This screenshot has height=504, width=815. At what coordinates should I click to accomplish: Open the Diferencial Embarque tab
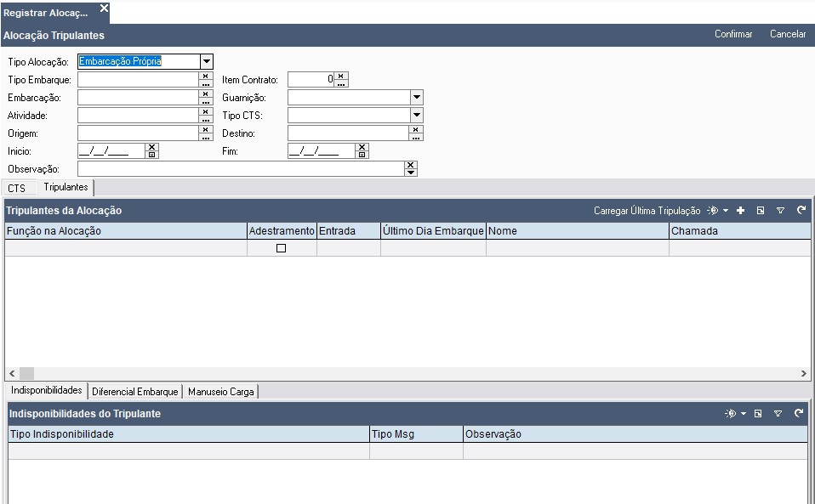(135, 392)
